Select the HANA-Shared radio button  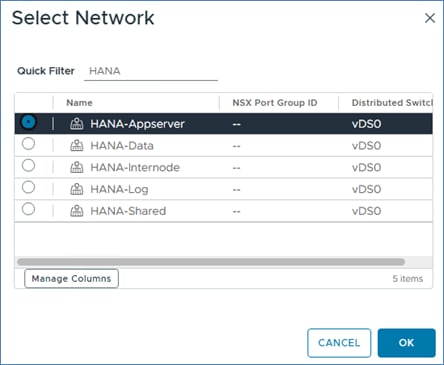coord(28,209)
